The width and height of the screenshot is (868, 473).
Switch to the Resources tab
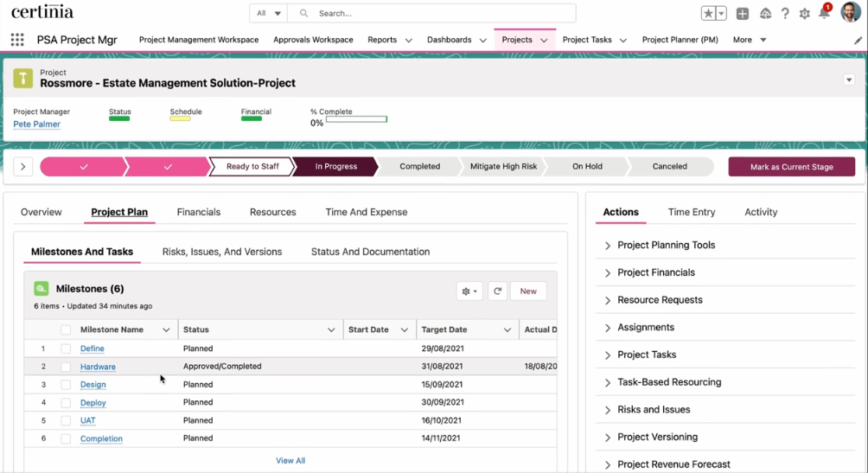tap(273, 212)
